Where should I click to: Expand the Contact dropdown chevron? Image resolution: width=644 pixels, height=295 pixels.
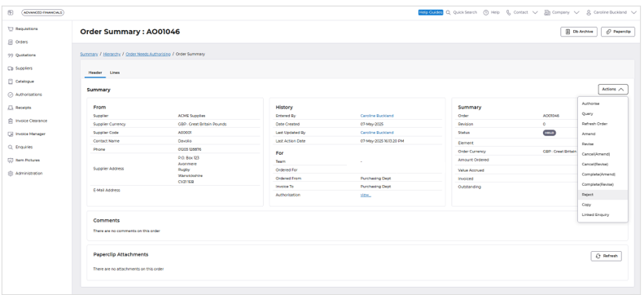pyautogui.click(x=535, y=12)
